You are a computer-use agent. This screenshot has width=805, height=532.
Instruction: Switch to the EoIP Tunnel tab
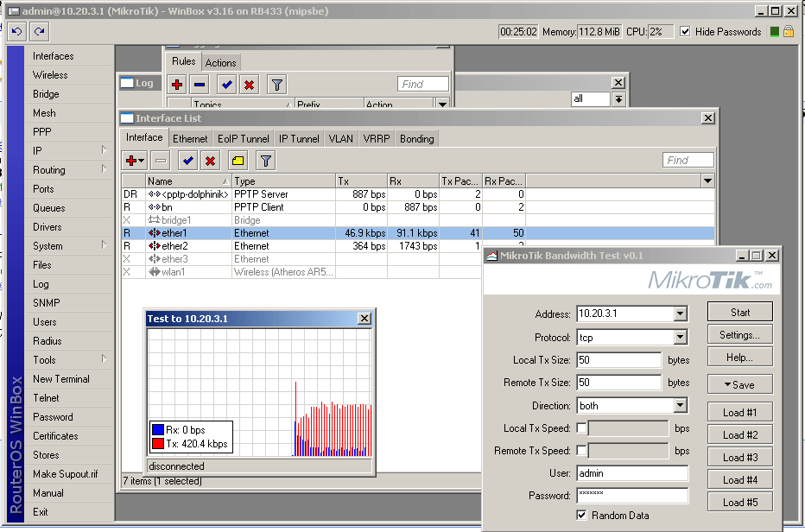coord(243,139)
